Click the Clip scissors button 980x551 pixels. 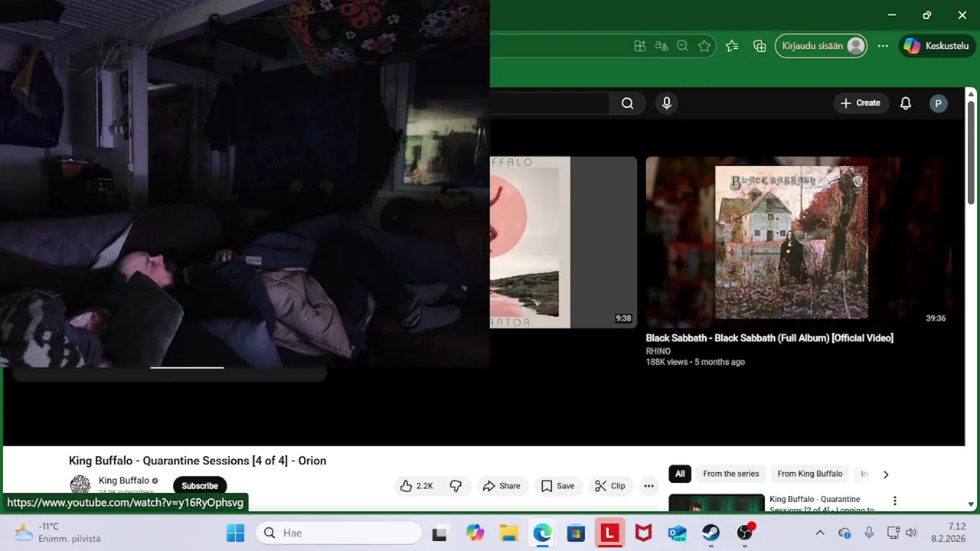click(x=610, y=486)
